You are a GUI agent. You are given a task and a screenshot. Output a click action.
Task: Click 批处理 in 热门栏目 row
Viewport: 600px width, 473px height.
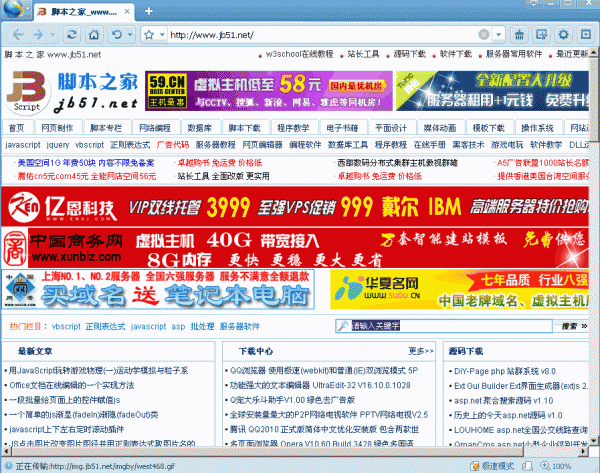pyautogui.click(x=202, y=326)
